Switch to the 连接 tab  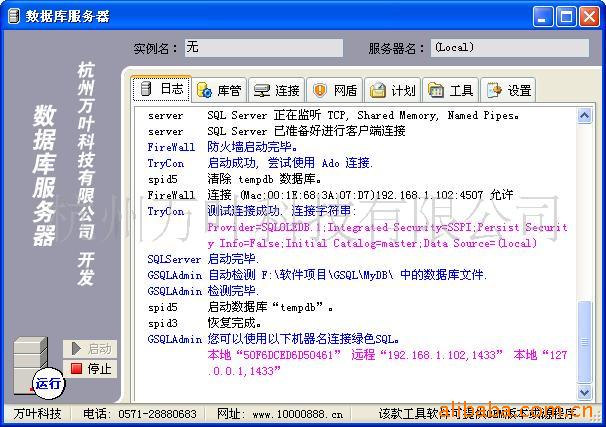coord(277,90)
